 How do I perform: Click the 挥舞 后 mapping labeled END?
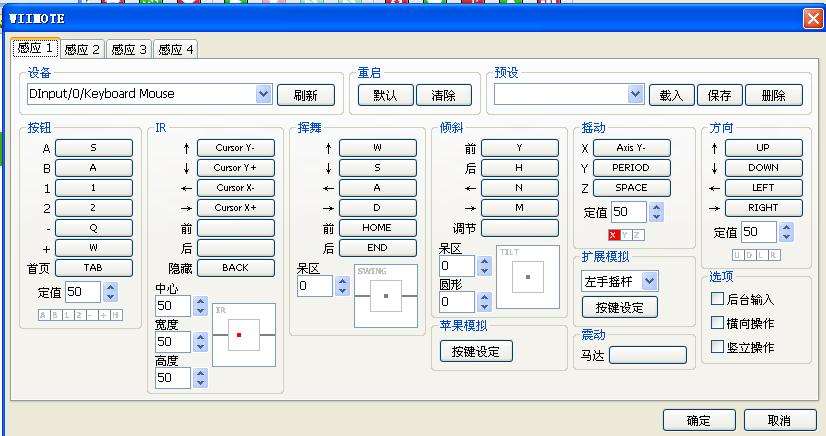(377, 248)
